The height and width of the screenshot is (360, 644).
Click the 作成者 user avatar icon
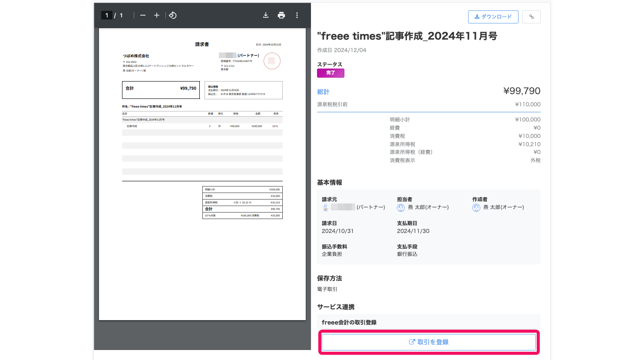click(476, 208)
